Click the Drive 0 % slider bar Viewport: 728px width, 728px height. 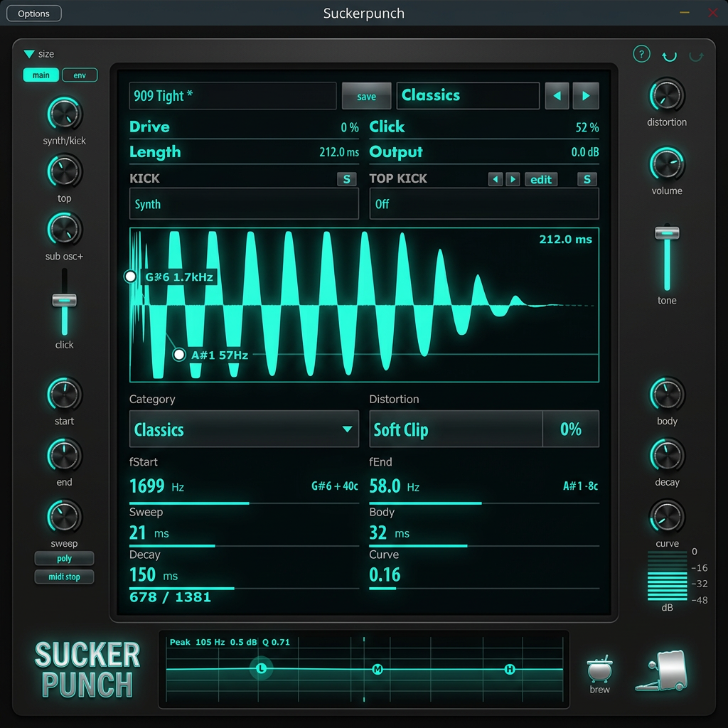[x=244, y=128]
